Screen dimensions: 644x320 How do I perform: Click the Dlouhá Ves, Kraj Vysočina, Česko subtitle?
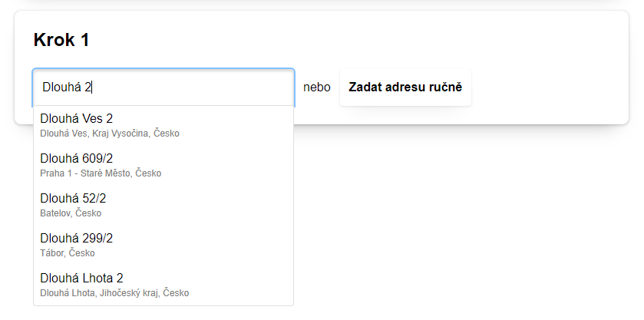[110, 134]
